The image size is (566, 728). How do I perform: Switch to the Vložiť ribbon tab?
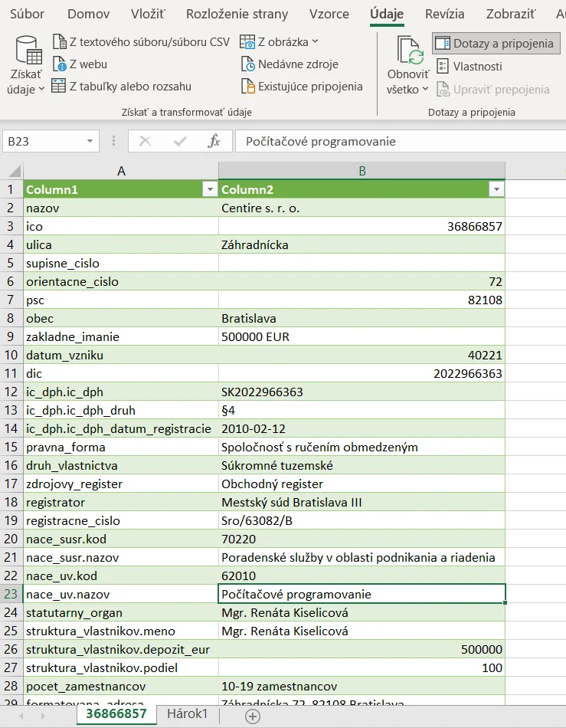(x=148, y=14)
